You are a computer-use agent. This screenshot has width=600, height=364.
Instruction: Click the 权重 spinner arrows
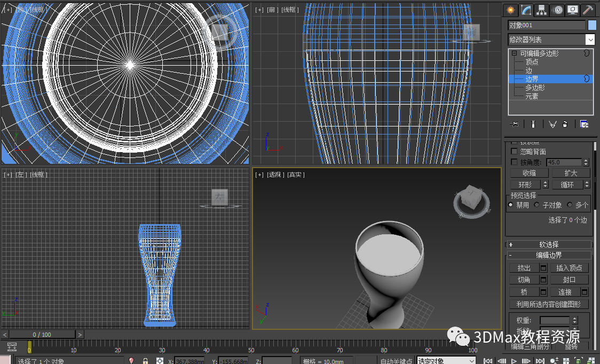point(574,320)
